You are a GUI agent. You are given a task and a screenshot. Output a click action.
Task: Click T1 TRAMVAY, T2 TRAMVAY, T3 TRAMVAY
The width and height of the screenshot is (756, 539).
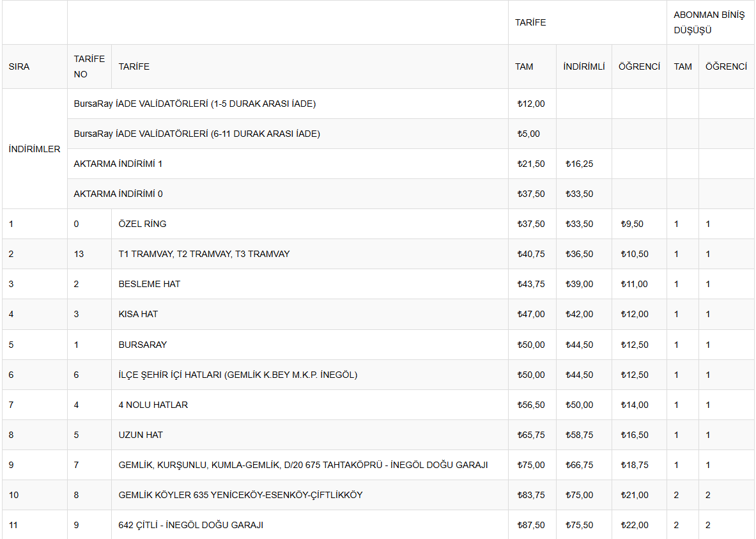[x=204, y=254]
